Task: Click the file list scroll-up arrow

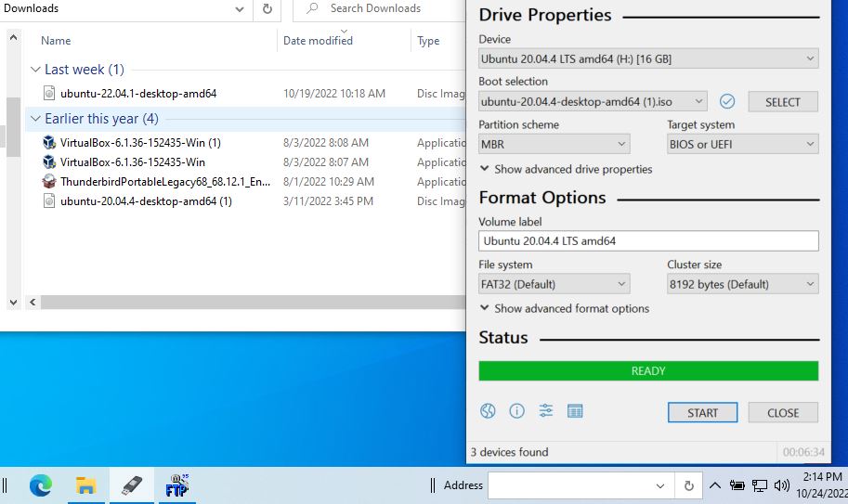Action: [13, 37]
